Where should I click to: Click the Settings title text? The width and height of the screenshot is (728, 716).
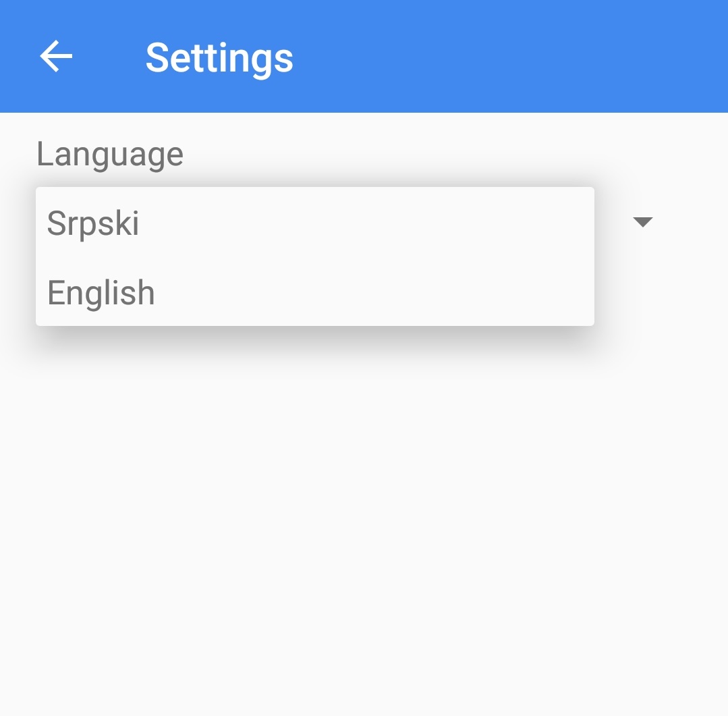219,57
